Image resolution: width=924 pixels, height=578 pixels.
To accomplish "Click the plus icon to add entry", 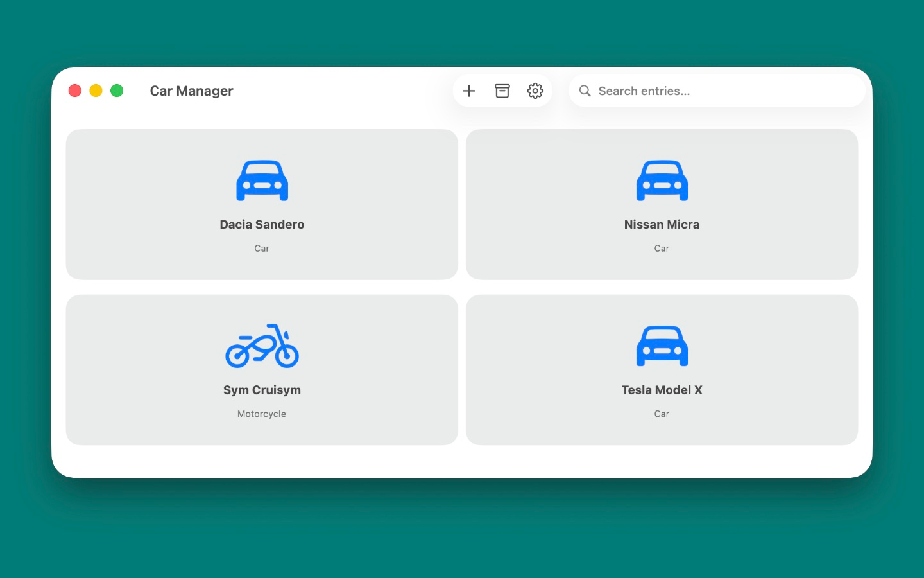I will pos(469,91).
